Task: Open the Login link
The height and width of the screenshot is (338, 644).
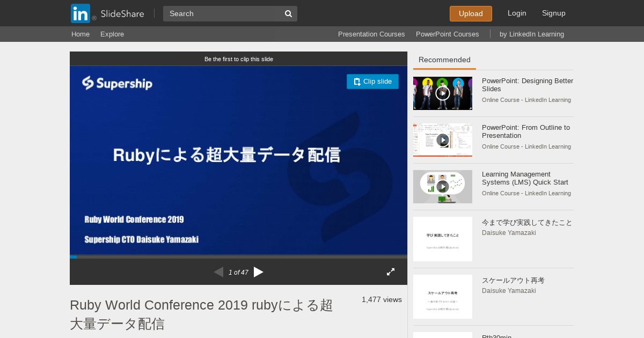Action: point(517,13)
